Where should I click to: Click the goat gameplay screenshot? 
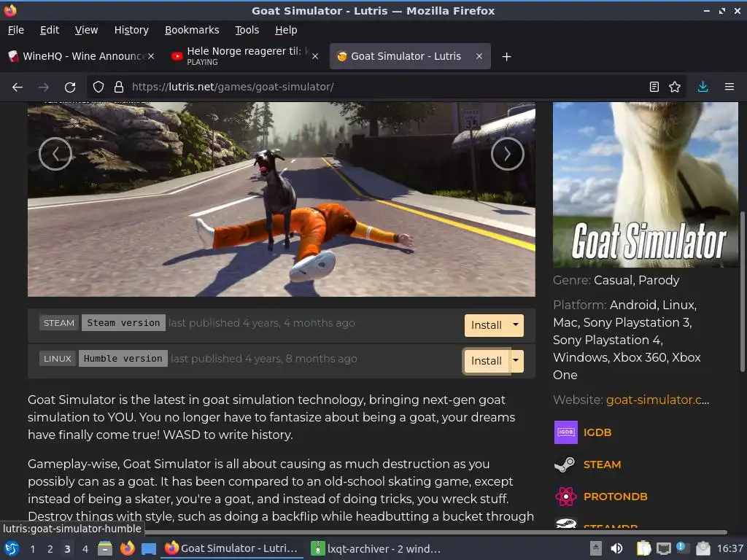pyautogui.click(x=282, y=199)
